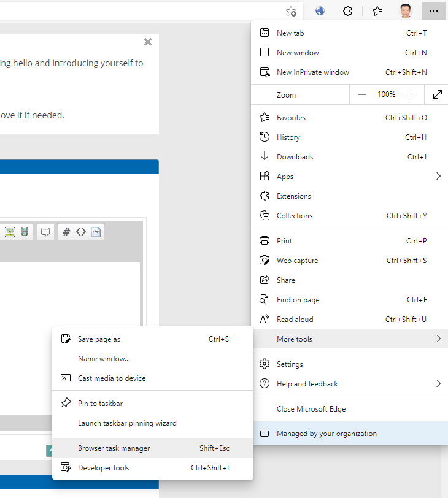Click the angle brackets HTML icon in editor
The image size is (448, 498).
[x=81, y=232]
